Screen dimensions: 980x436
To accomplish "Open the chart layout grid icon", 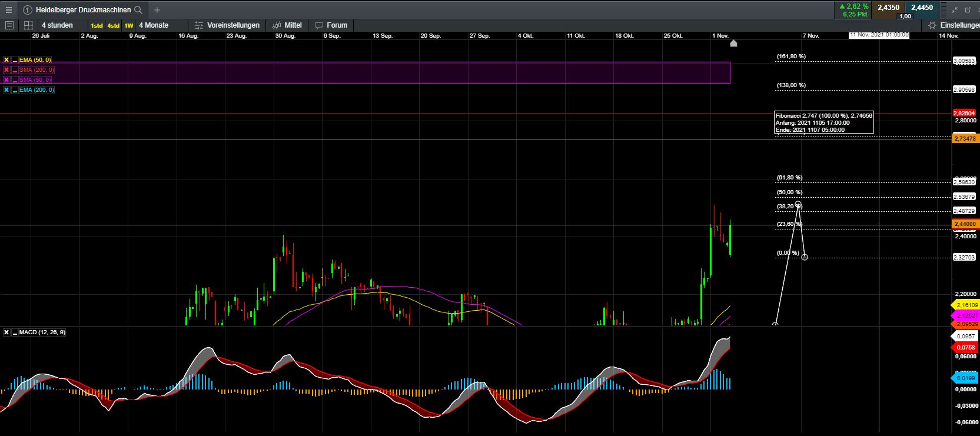I will click(x=28, y=25).
